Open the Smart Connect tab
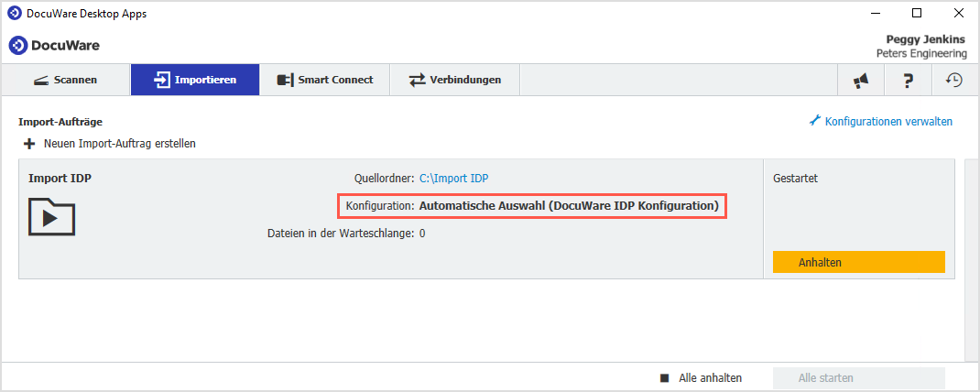The image size is (980, 392). [x=325, y=80]
